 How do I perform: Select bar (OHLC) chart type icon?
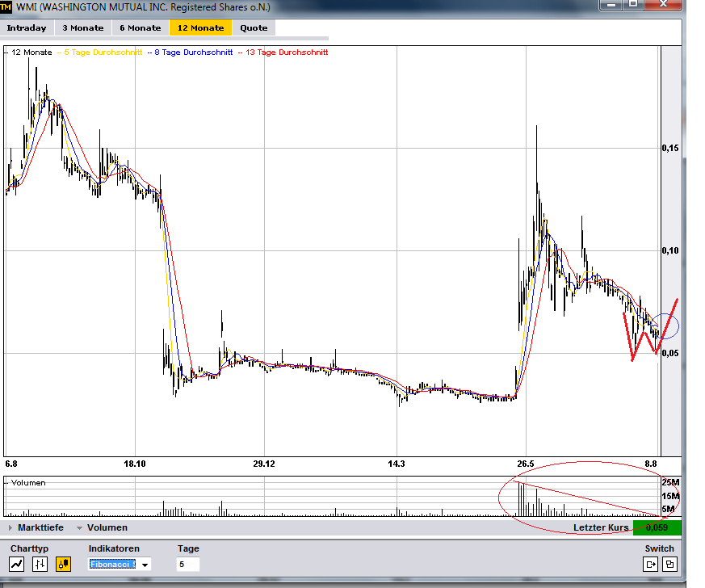tap(40, 565)
